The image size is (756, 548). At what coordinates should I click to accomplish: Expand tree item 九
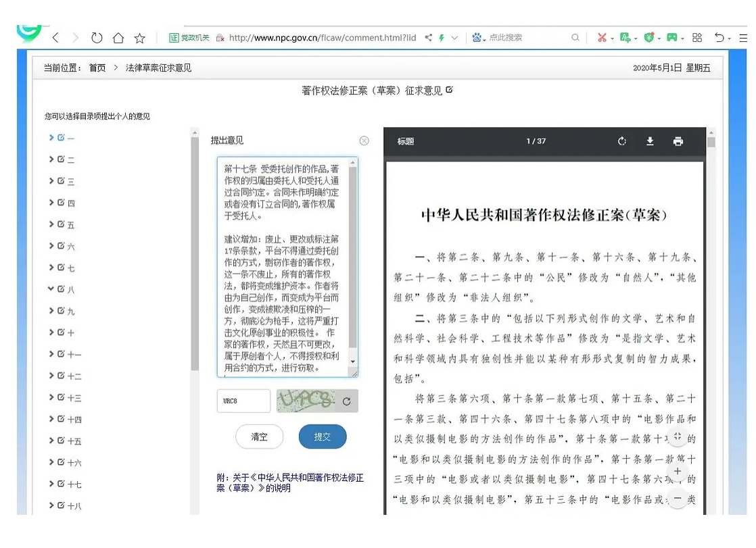(x=51, y=310)
